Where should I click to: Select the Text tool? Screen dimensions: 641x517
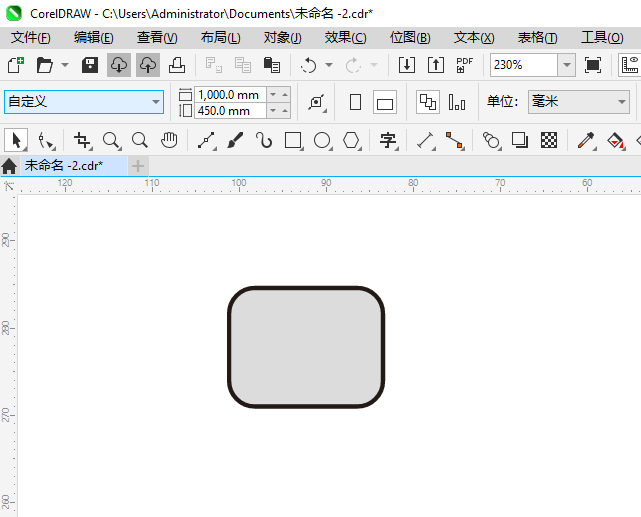(x=387, y=140)
